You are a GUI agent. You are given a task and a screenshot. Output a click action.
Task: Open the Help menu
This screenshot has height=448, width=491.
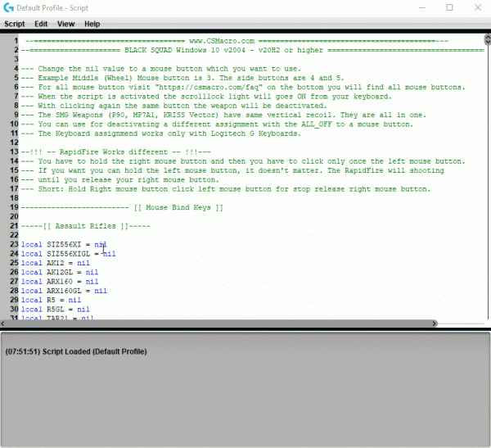click(92, 24)
